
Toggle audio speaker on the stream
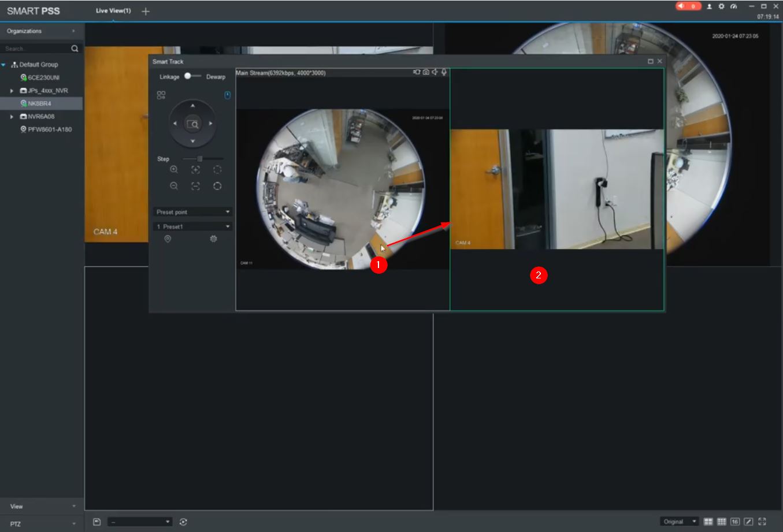pyautogui.click(x=435, y=72)
